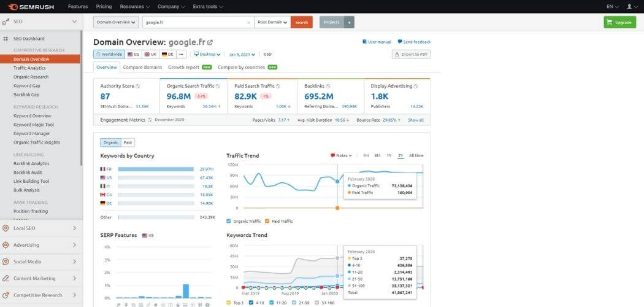Open Notes dropdown in Traffic Trend

click(x=341, y=156)
